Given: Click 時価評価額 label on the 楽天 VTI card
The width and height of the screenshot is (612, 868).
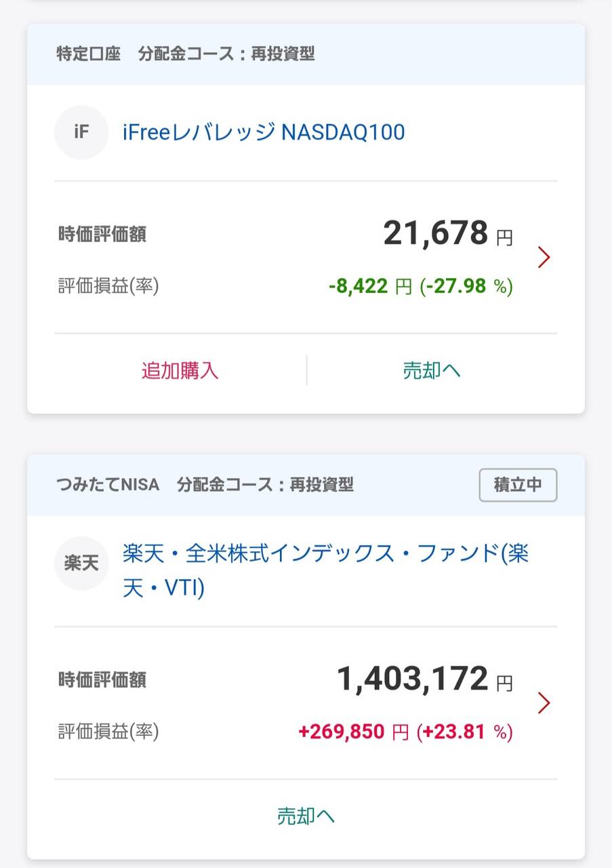Looking at the screenshot, I should point(102,680).
